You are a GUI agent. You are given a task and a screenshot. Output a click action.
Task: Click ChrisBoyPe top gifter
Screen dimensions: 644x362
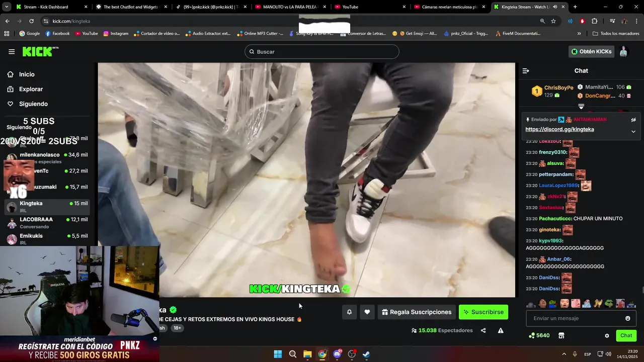point(558,87)
